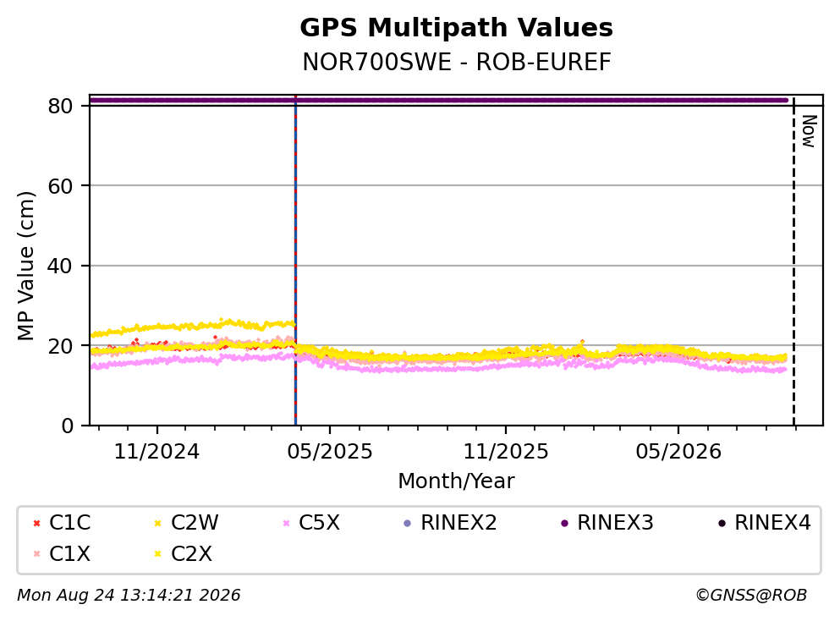This screenshot has height=621, width=840.
Task: Click the C1C legend entry
Action: click(62, 522)
